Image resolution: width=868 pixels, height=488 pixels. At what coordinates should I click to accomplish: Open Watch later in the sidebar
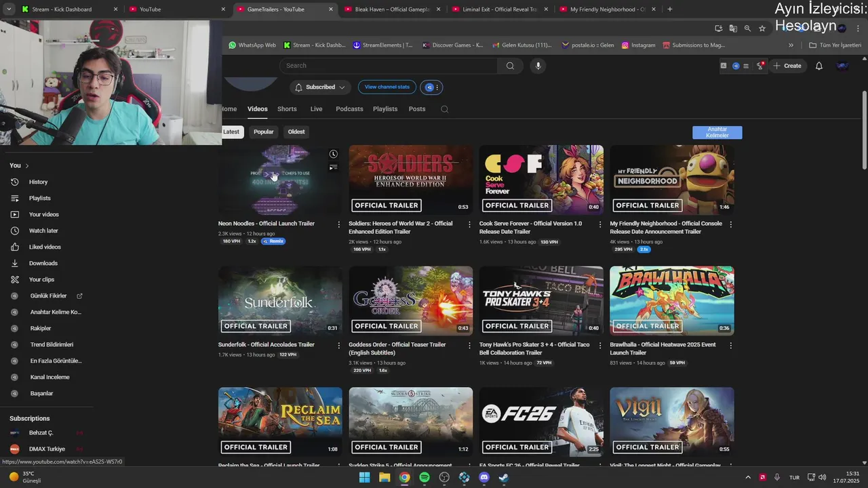[43, 230]
